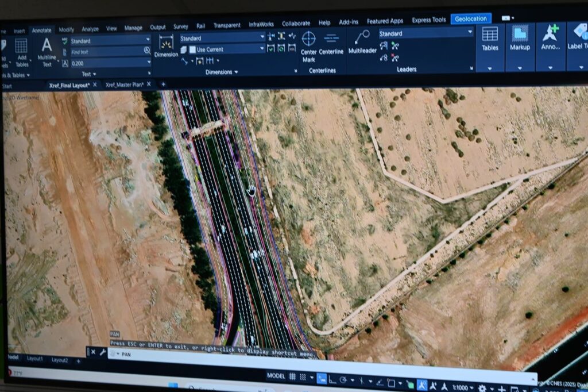
Task: Toggle grid display in status bar
Action: tap(293, 376)
